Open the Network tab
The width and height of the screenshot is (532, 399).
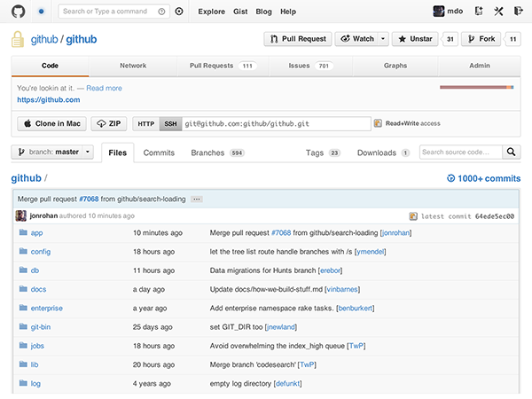tap(133, 66)
